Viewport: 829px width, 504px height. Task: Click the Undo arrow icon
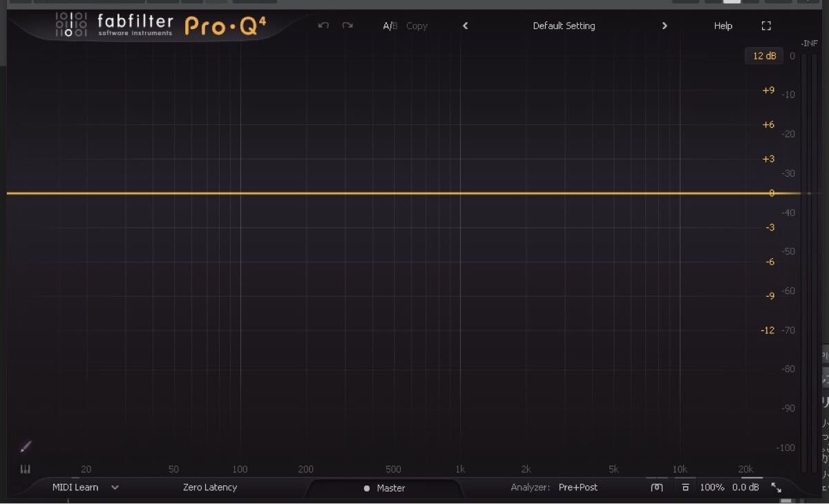click(323, 26)
